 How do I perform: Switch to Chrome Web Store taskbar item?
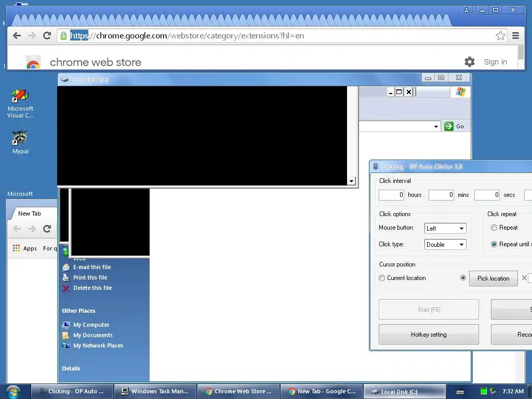[x=238, y=391]
